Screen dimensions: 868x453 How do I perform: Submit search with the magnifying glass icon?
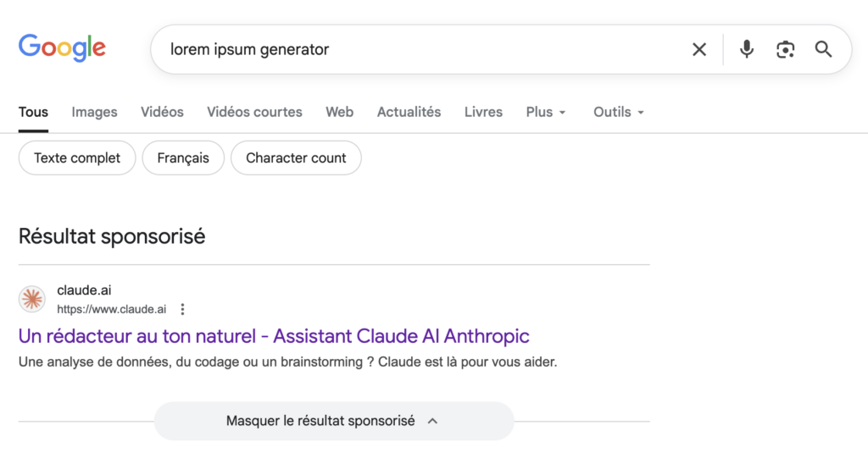point(823,49)
